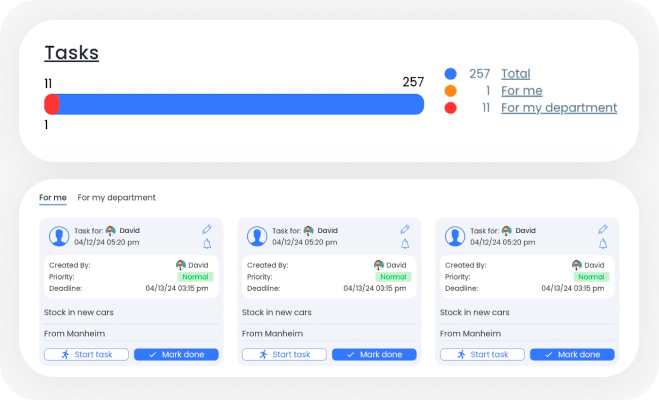Start task on the last card
Viewport: 659px width, 400px height.
(482, 355)
